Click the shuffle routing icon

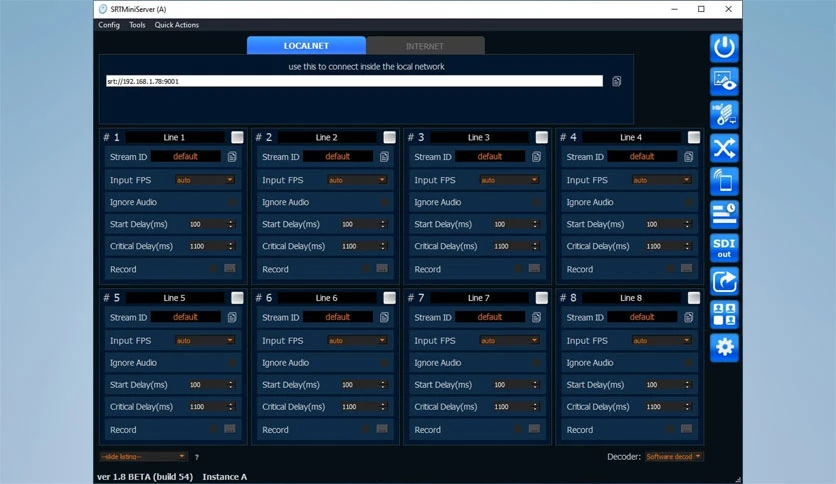point(724,148)
